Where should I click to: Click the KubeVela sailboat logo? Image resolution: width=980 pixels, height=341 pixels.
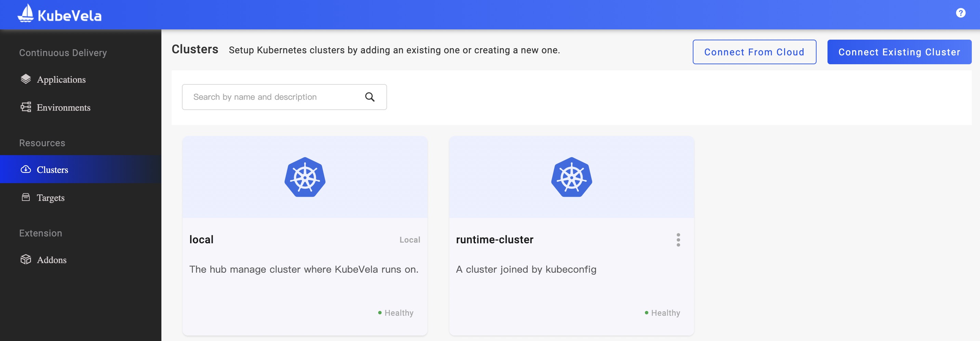26,14
